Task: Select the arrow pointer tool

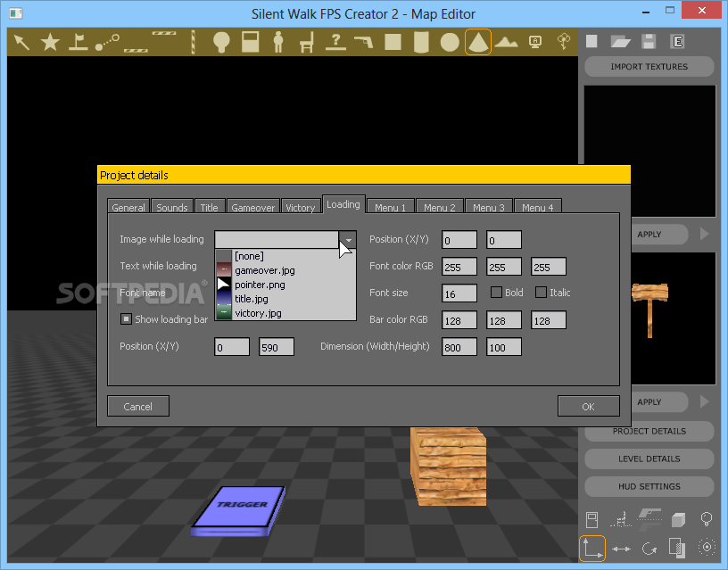Action: click(21, 42)
